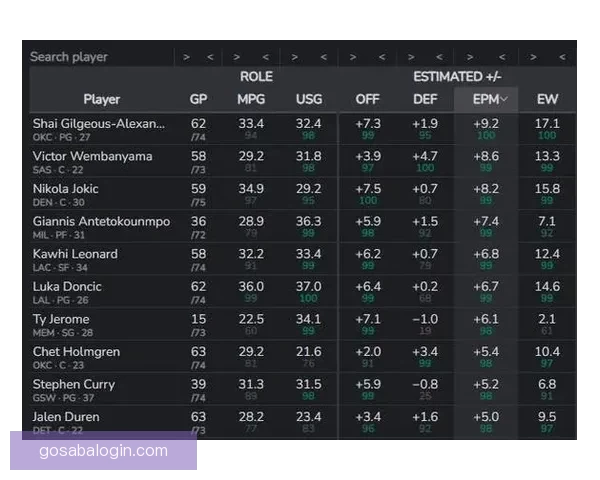Screen dimensions: 600x480
Task: Sort by the EW column header
Action: (x=547, y=99)
